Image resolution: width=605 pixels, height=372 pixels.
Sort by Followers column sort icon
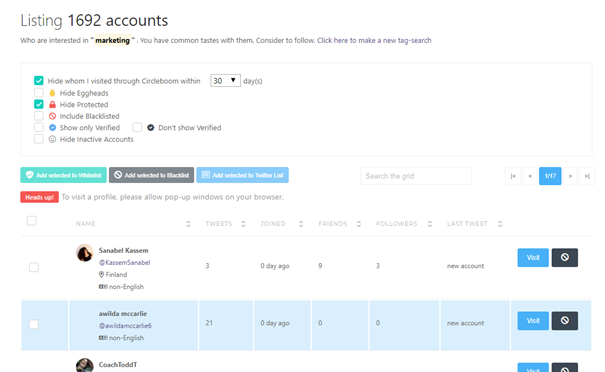click(429, 224)
